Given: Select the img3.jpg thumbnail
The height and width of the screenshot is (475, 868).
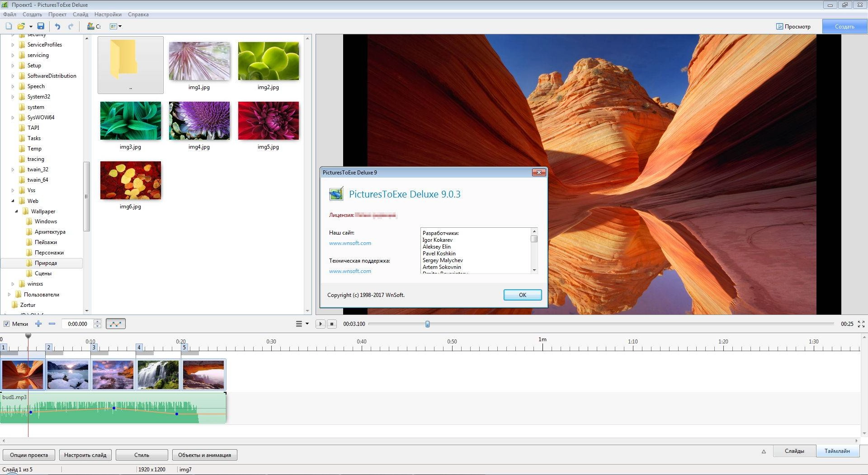Looking at the screenshot, I should (131, 121).
